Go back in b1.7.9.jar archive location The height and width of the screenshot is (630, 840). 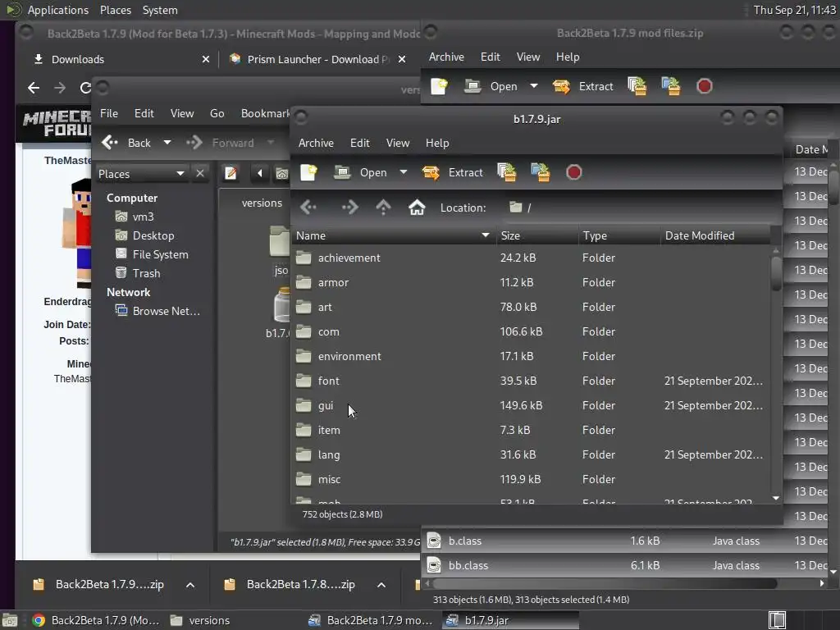[x=308, y=208]
